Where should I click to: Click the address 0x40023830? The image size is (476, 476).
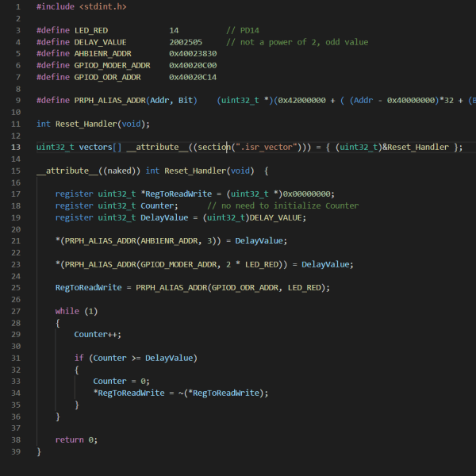tap(193, 54)
